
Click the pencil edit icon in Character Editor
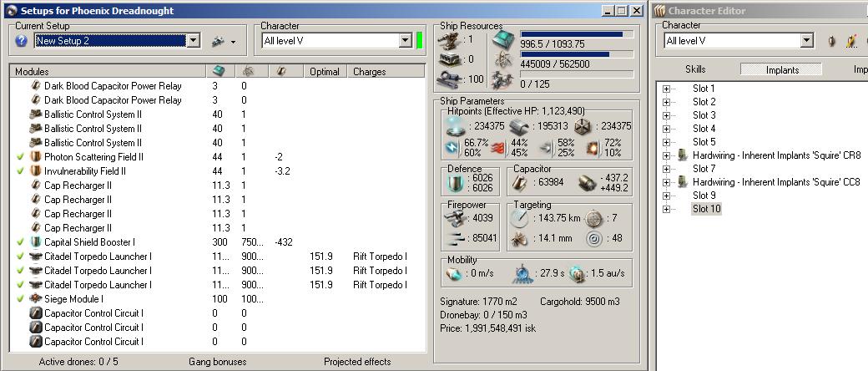pos(852,40)
